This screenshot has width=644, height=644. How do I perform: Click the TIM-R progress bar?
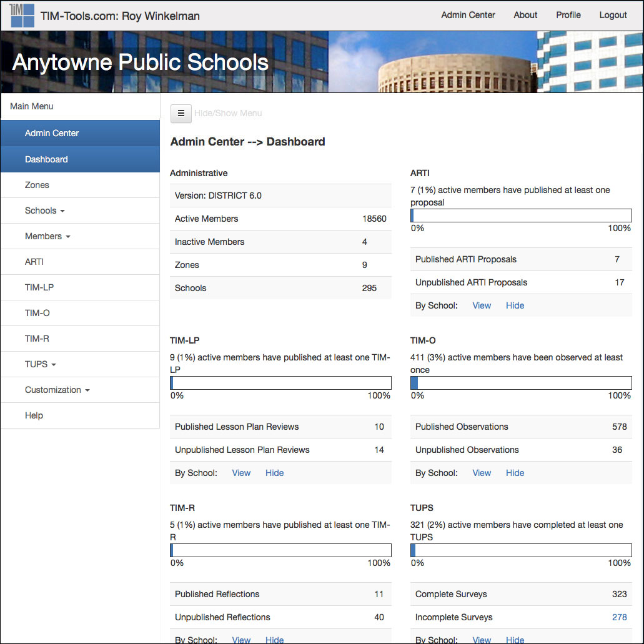(280, 550)
